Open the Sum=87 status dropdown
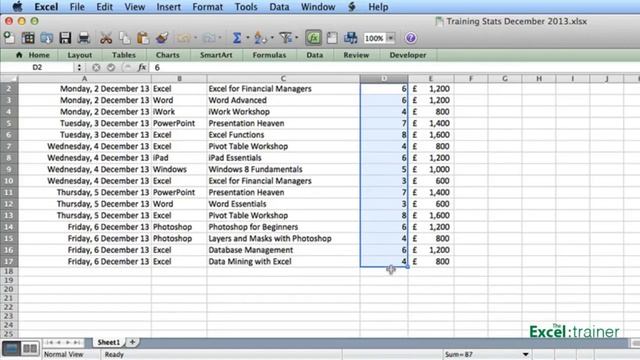 pos(525,354)
